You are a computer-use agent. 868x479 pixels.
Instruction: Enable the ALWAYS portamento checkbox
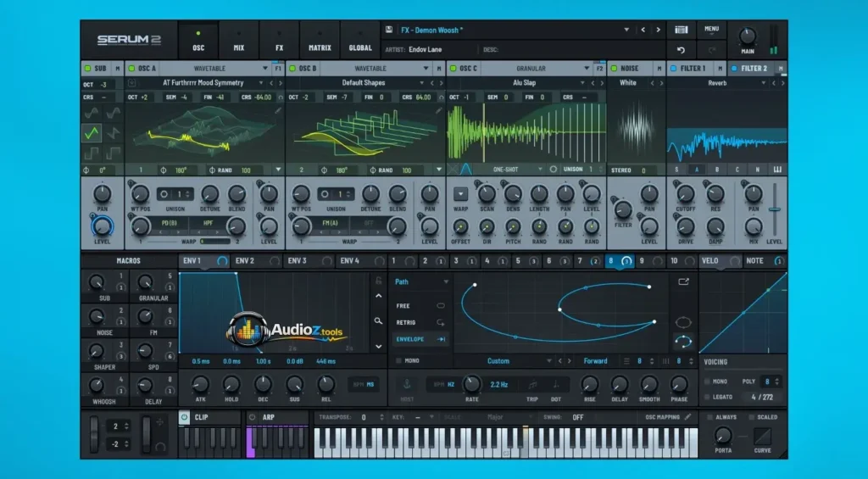coord(709,417)
